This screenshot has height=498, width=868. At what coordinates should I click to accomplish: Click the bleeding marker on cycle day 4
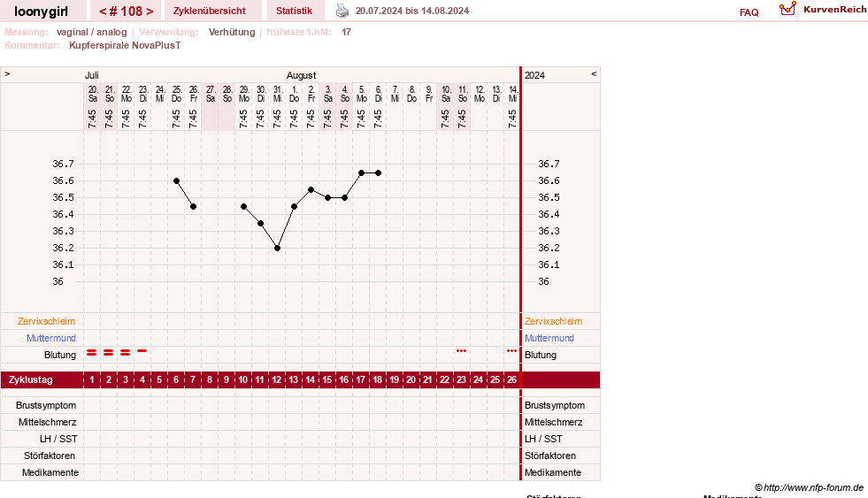(x=142, y=351)
